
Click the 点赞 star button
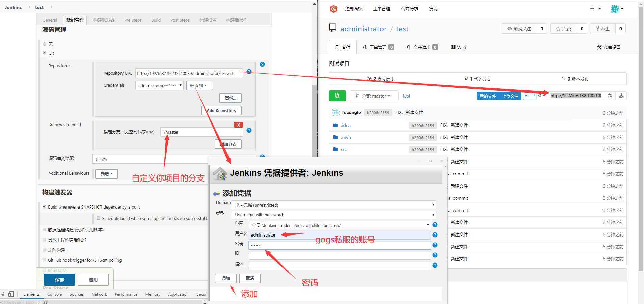click(564, 29)
